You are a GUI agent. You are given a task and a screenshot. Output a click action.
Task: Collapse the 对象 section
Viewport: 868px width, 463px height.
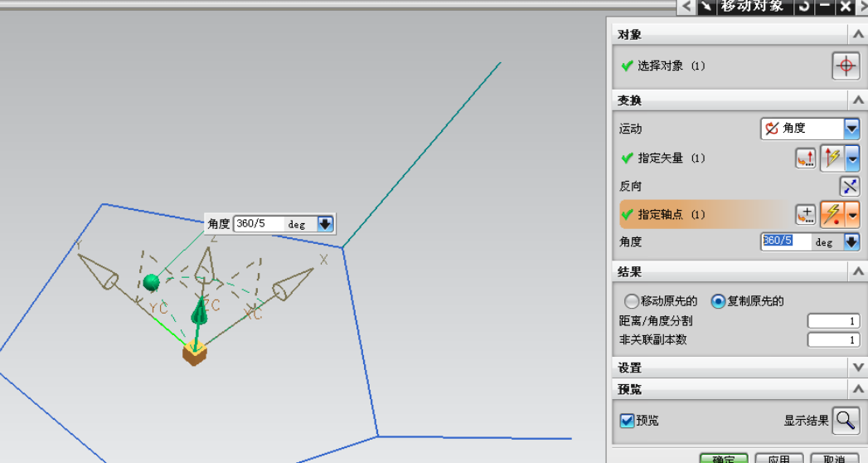(x=857, y=34)
